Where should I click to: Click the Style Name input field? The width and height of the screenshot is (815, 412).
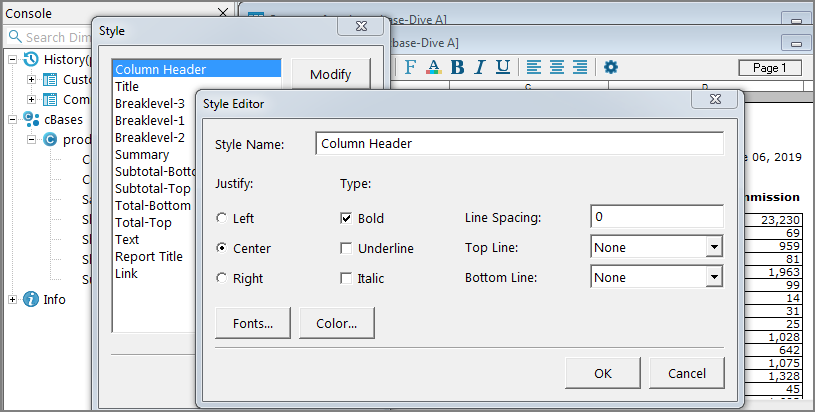519,143
